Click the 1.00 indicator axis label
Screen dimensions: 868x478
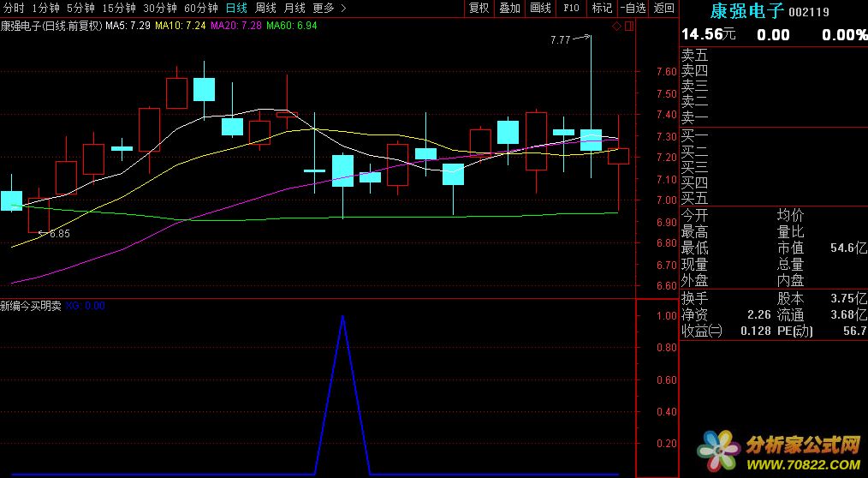[x=667, y=316]
